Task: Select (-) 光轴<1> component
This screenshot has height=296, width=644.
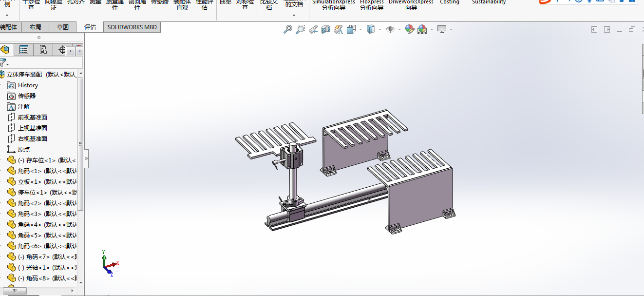Action: (x=42, y=267)
